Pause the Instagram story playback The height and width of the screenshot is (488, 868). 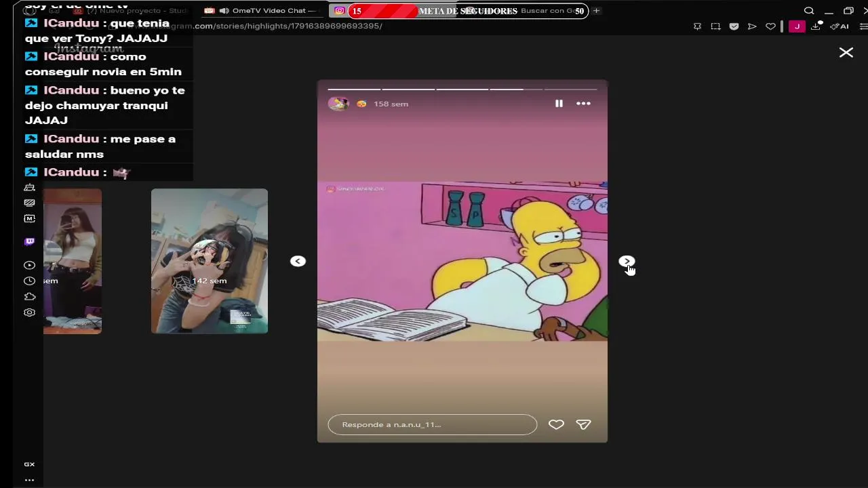559,104
